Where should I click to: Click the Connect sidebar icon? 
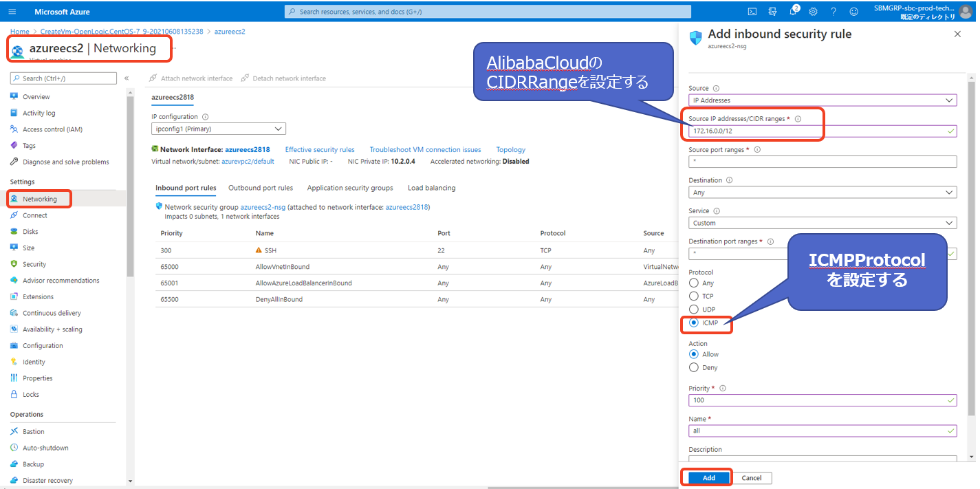click(14, 215)
